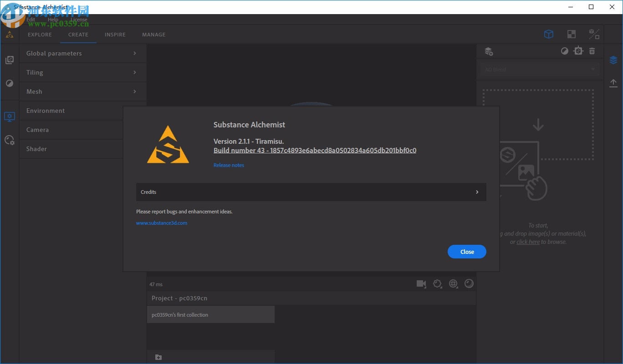The height and width of the screenshot is (364, 623).
Task: Open the Camera section
Action: 71,130
